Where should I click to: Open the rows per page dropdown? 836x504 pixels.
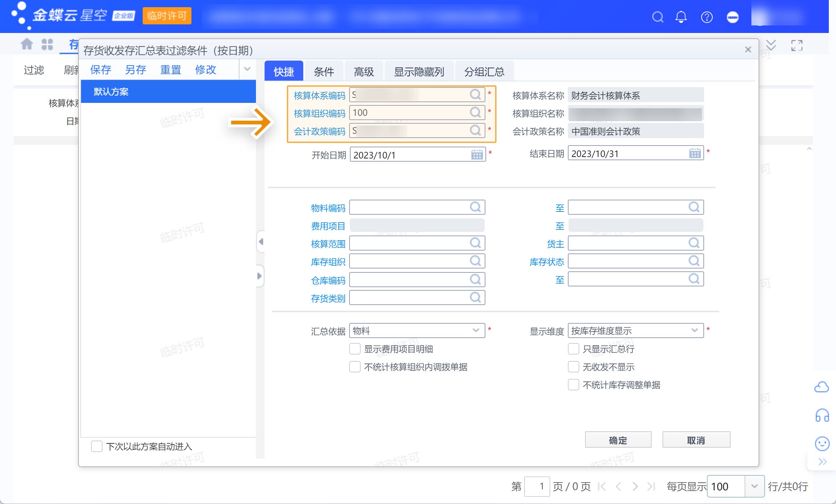point(754,486)
